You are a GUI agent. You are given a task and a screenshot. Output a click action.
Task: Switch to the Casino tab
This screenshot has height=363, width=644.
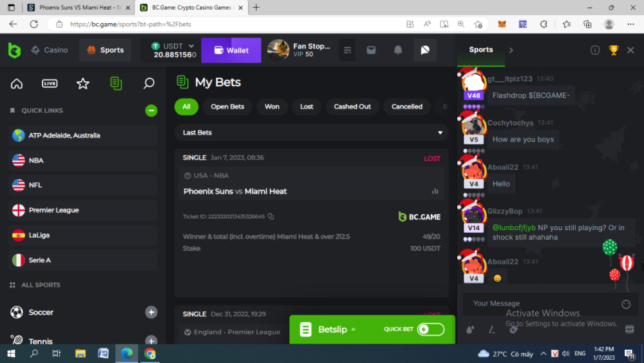click(49, 50)
